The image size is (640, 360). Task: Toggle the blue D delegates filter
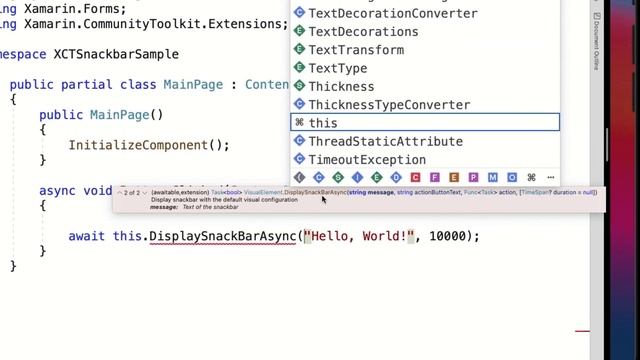(396, 178)
